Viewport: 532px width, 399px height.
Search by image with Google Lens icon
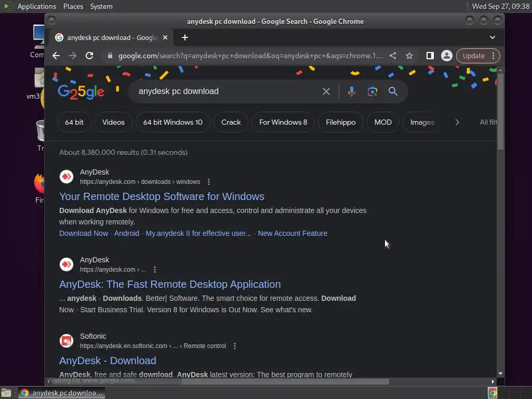tap(372, 91)
